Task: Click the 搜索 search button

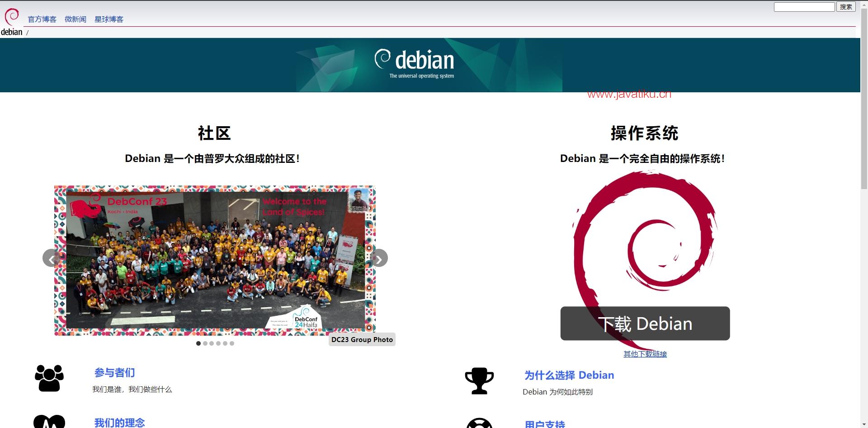Action: 846,7
